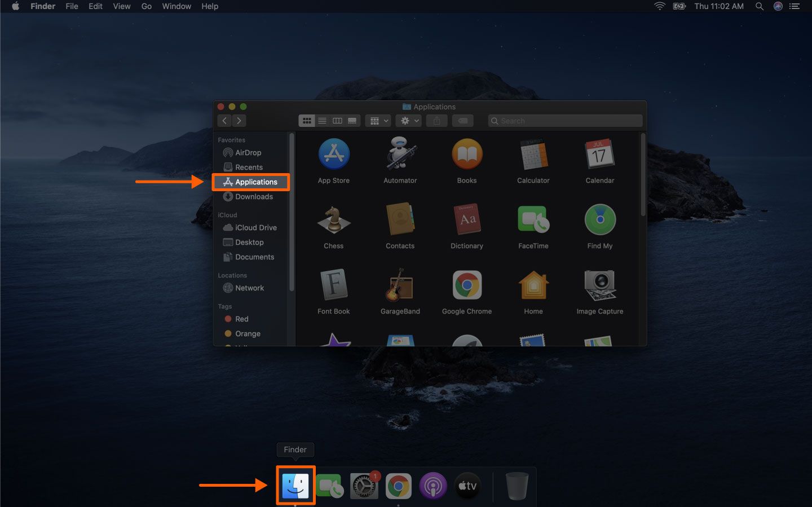Open the GarageBand app icon

coord(400,285)
